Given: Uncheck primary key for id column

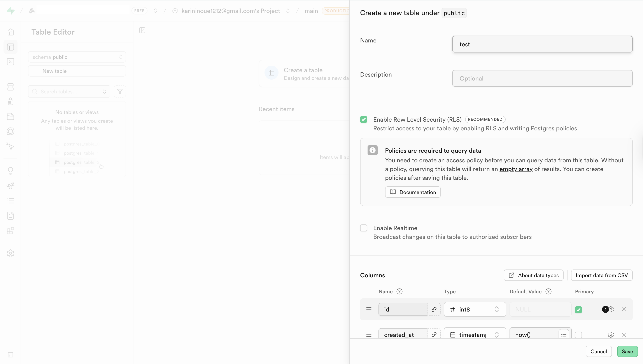Looking at the screenshot, I should [578, 310].
